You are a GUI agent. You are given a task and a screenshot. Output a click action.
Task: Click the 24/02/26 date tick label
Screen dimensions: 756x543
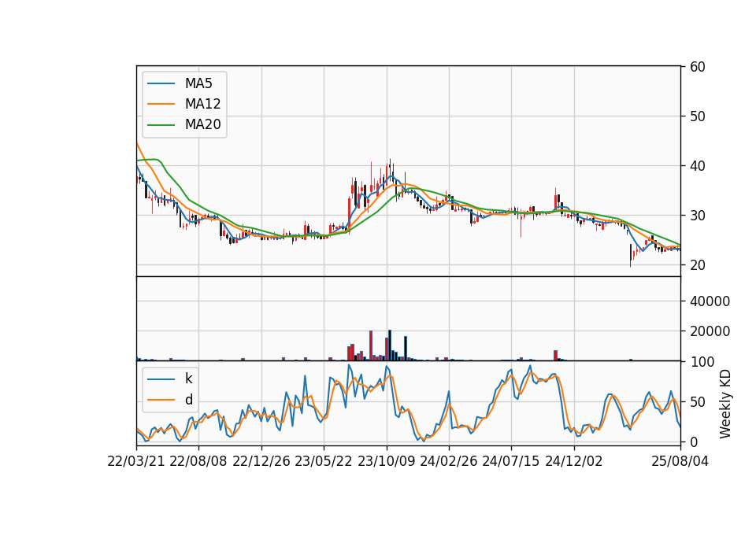448,461
